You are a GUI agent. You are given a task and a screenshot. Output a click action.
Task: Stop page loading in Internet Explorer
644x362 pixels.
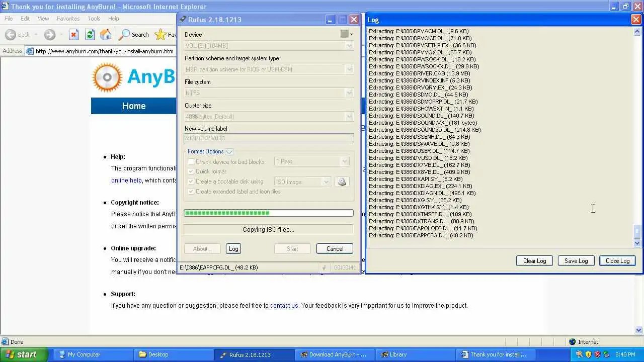click(x=73, y=35)
